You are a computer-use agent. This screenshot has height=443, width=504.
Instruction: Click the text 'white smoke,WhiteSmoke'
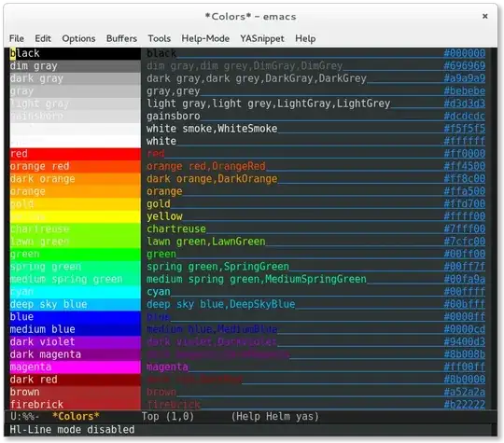click(x=212, y=129)
